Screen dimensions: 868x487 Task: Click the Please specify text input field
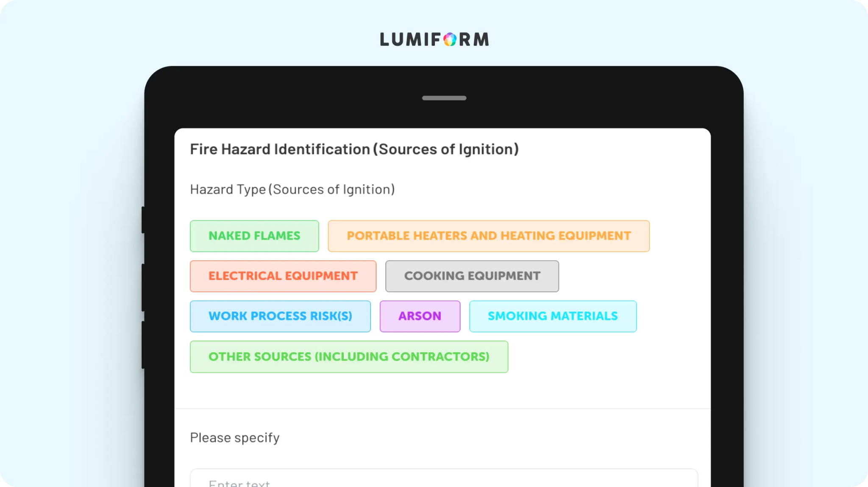[x=444, y=478]
